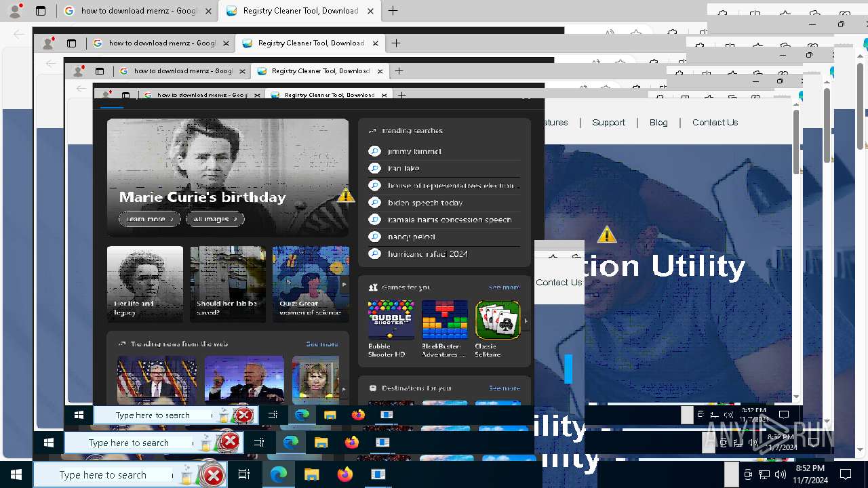Open Task View on the bottom taskbar
The width and height of the screenshot is (868, 488).
(x=244, y=474)
